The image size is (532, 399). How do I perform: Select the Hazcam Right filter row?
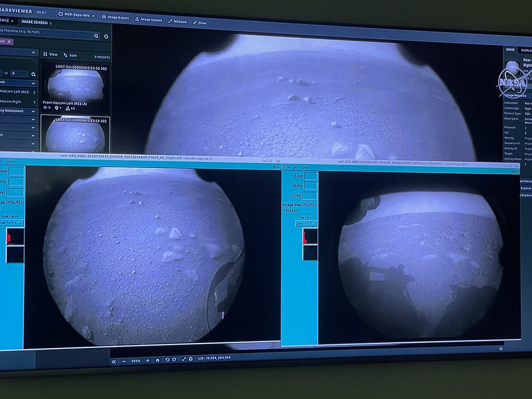(19, 102)
